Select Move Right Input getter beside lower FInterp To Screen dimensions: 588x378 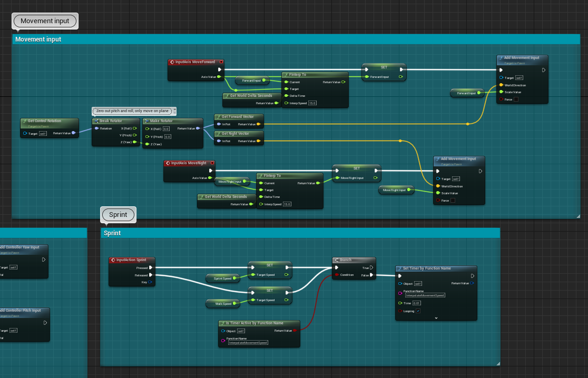click(x=232, y=181)
